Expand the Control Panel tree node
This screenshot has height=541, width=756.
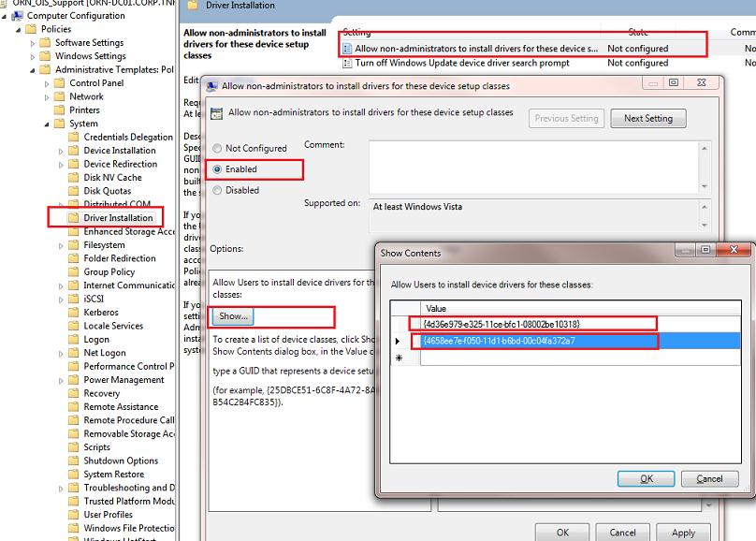click(x=47, y=83)
